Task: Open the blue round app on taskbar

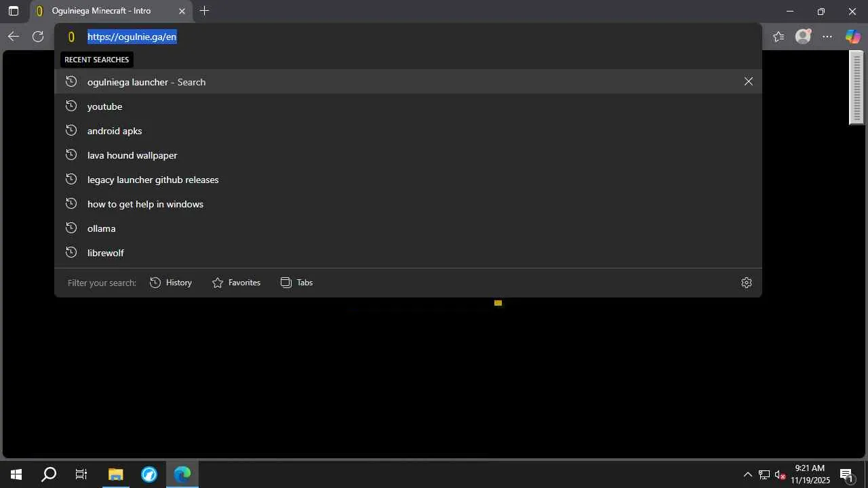Action: tap(149, 474)
